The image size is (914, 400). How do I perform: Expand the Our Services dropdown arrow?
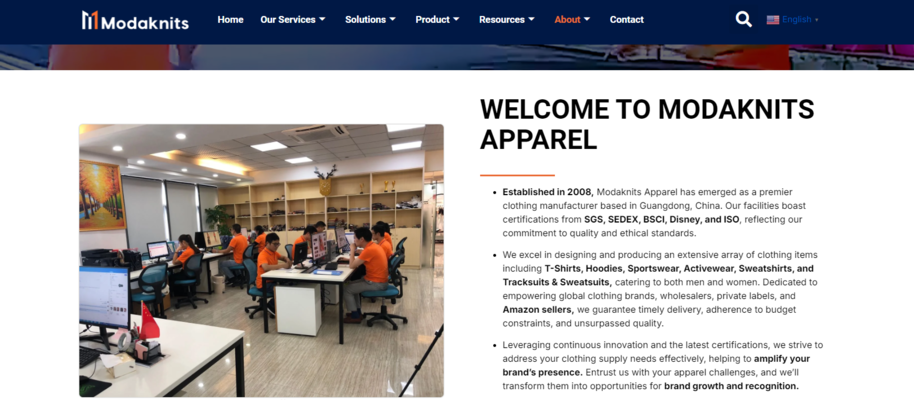[x=322, y=19]
